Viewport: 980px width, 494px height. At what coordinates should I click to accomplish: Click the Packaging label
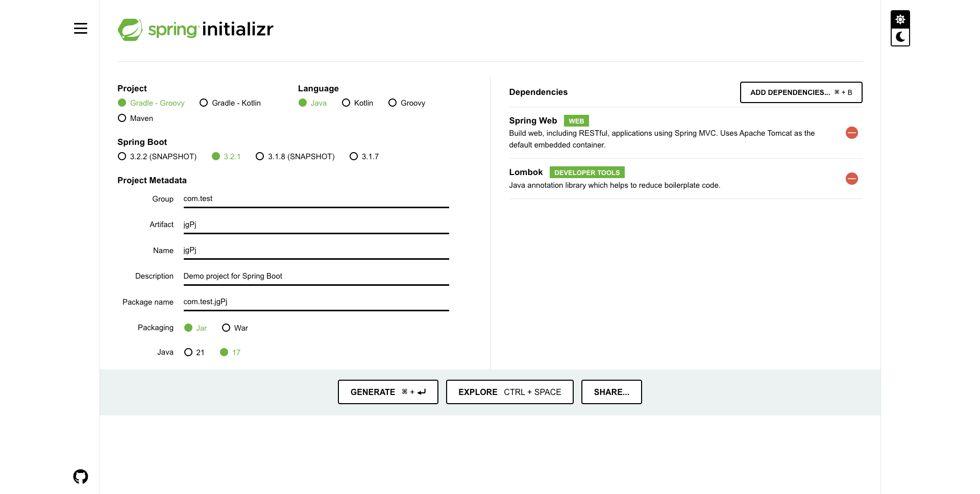[x=156, y=328]
